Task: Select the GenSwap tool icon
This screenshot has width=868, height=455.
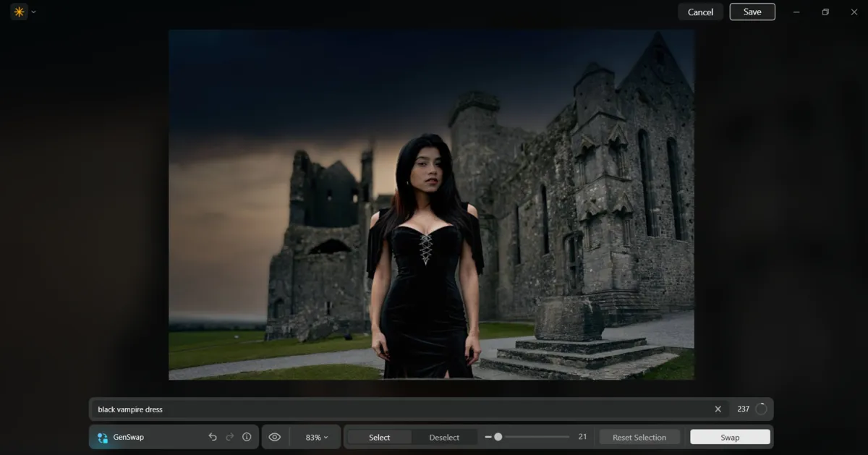Action: tap(101, 437)
